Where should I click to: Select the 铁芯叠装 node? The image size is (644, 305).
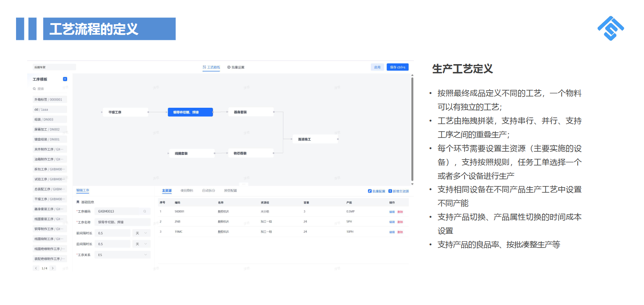pos(251,153)
